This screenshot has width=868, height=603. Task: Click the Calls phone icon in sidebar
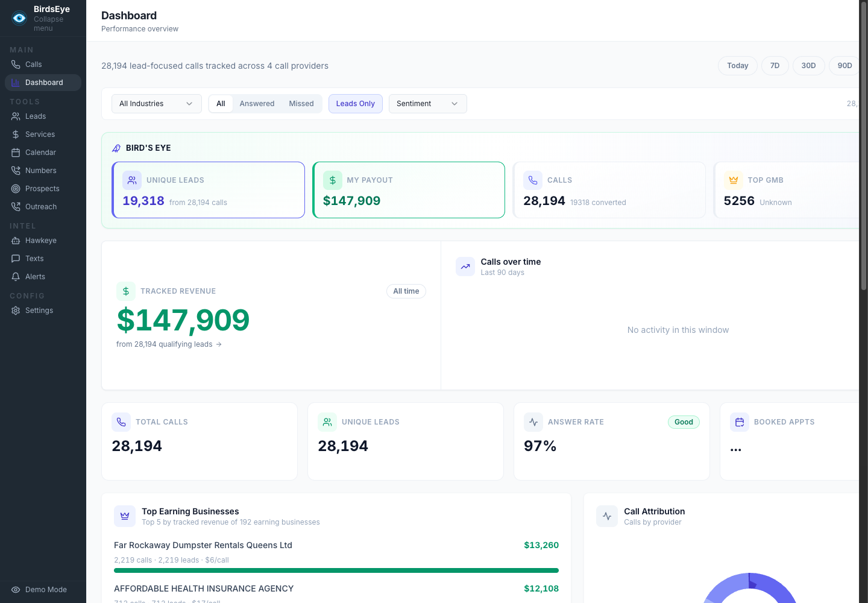[16, 65]
